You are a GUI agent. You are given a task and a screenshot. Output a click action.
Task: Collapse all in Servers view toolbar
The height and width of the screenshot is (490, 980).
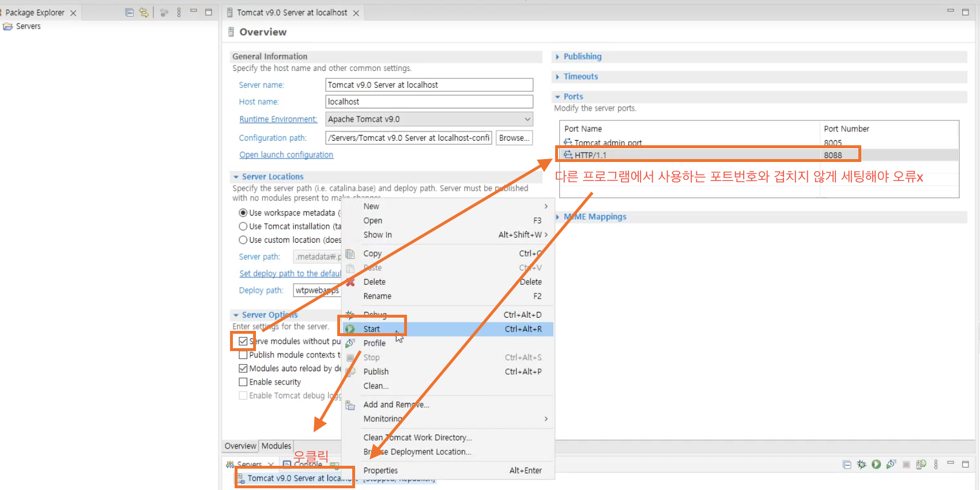pos(847,465)
